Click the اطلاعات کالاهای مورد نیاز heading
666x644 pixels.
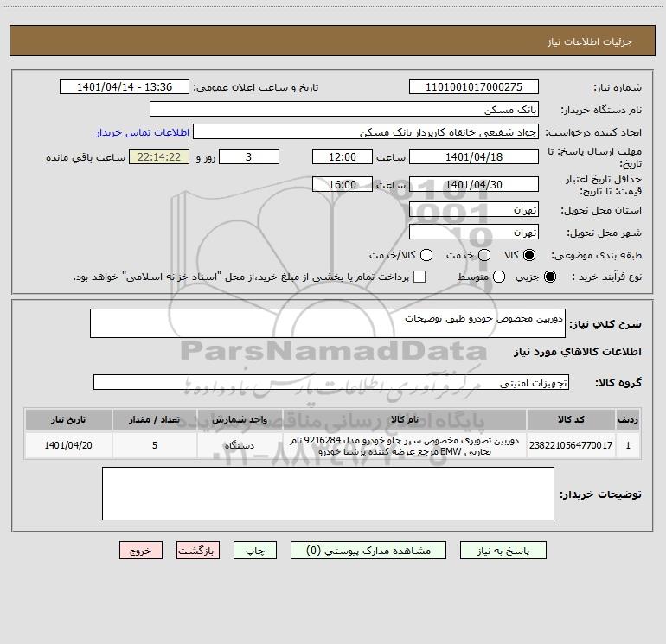pos(578,352)
